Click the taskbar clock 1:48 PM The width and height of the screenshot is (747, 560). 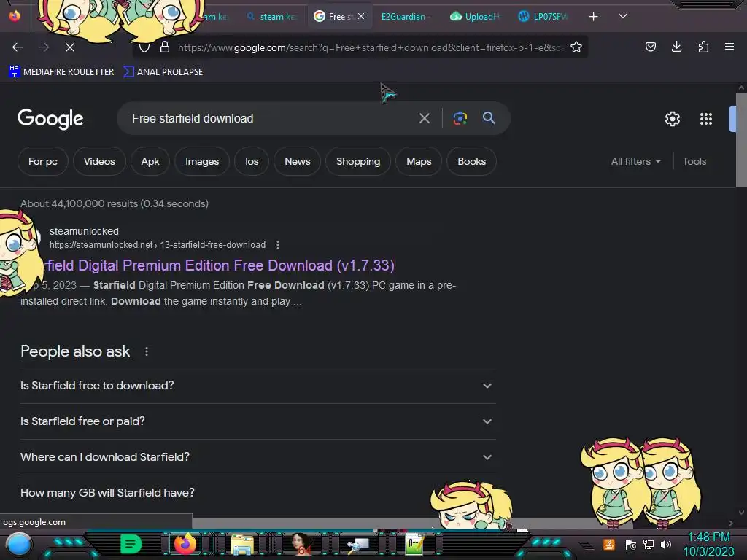(708, 537)
